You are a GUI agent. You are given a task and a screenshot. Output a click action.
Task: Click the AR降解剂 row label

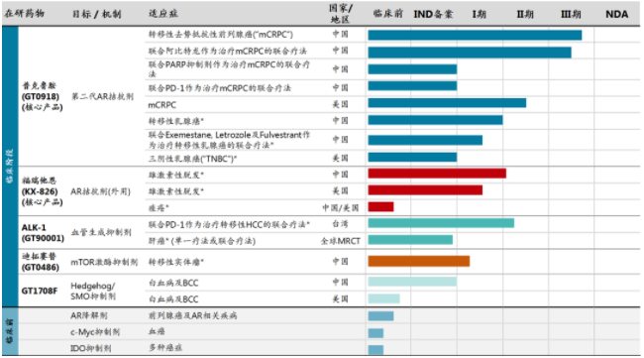[x=89, y=315]
